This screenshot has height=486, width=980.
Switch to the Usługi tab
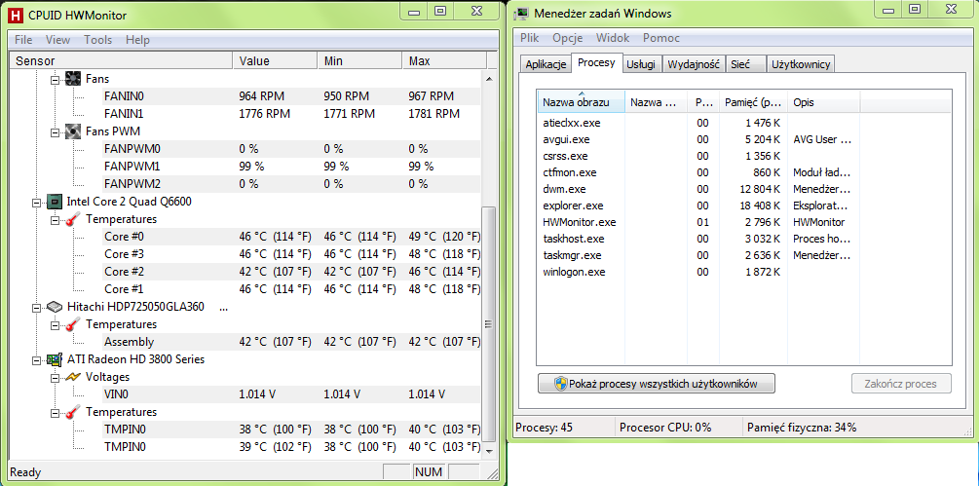[x=641, y=63]
